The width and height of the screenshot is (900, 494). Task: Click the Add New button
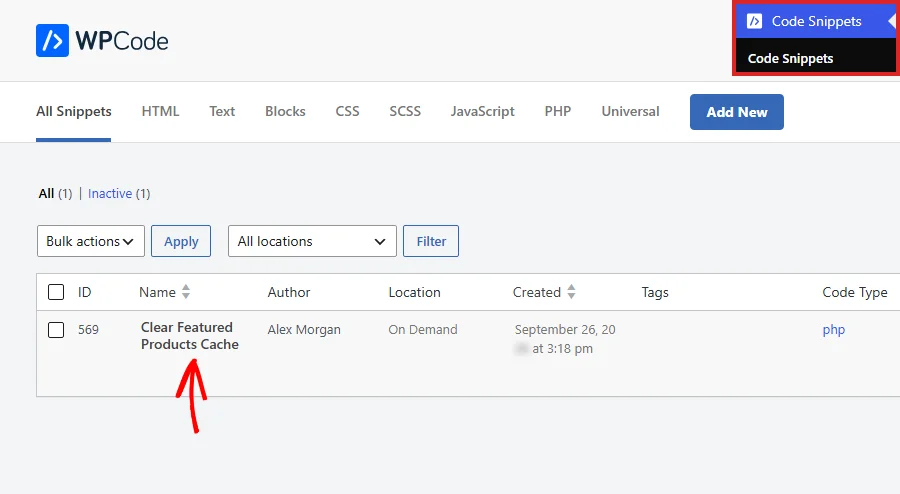click(x=737, y=112)
